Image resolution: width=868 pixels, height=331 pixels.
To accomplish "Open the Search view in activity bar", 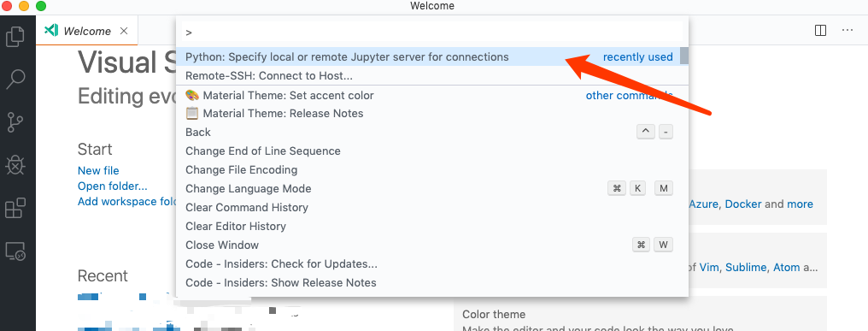I will [15, 80].
